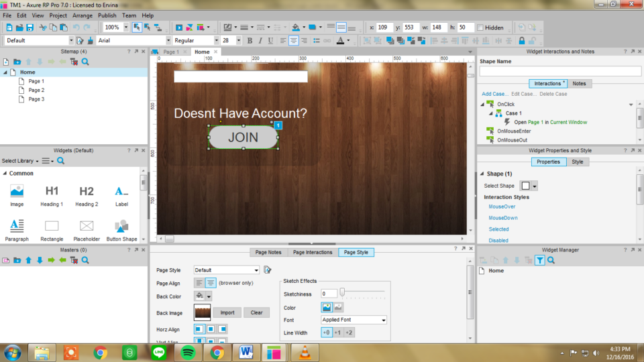Click the Add Case link
The height and width of the screenshot is (362, 644).
pyautogui.click(x=494, y=94)
